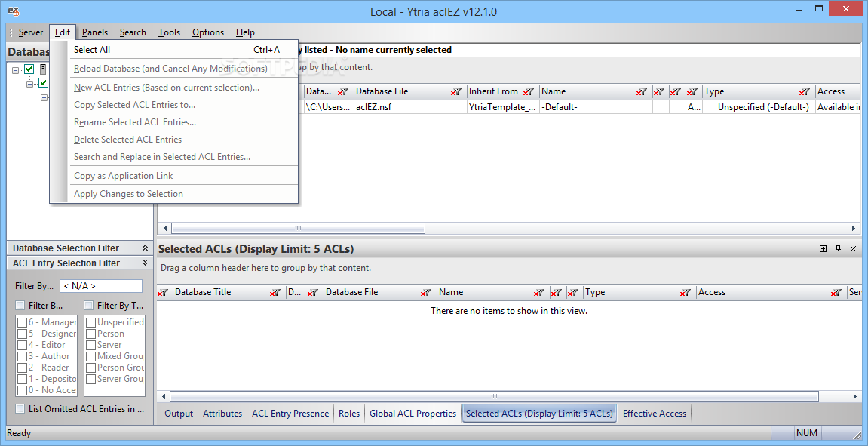
Task: Select the -Default- name cell
Action: click(x=596, y=107)
